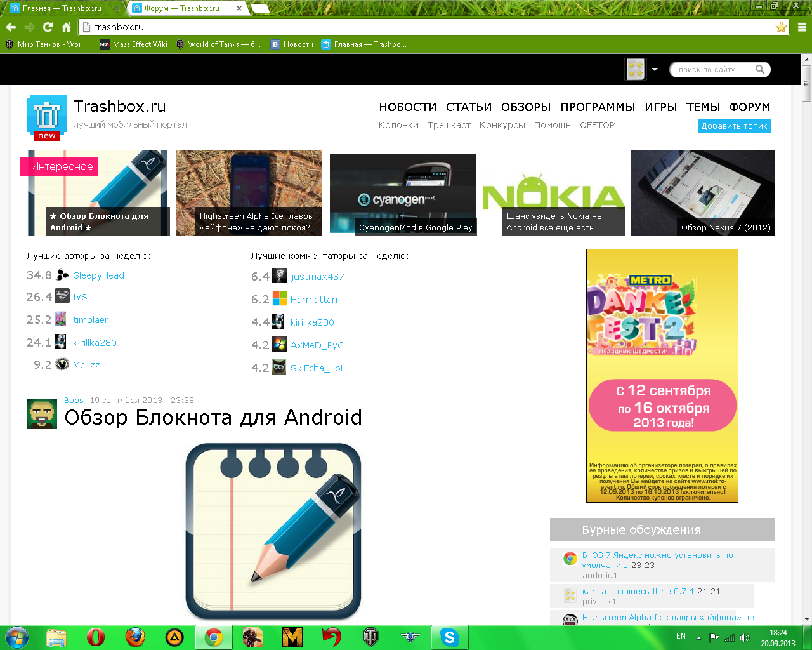Open the timblaer author link

coord(91,320)
